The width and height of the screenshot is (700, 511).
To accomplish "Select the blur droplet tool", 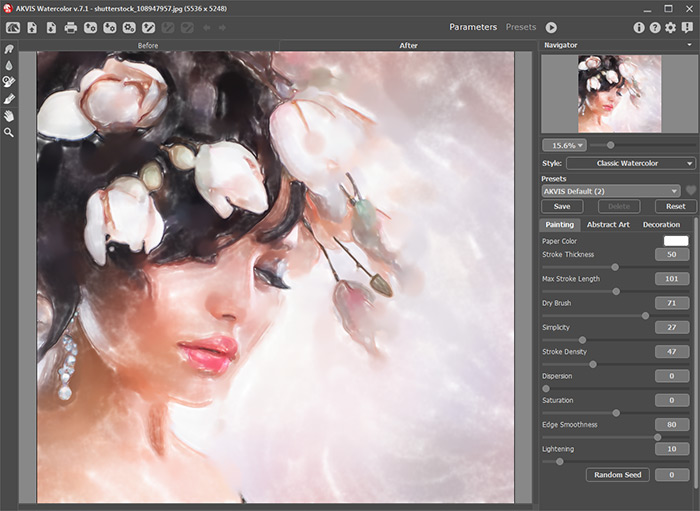I will (8, 66).
